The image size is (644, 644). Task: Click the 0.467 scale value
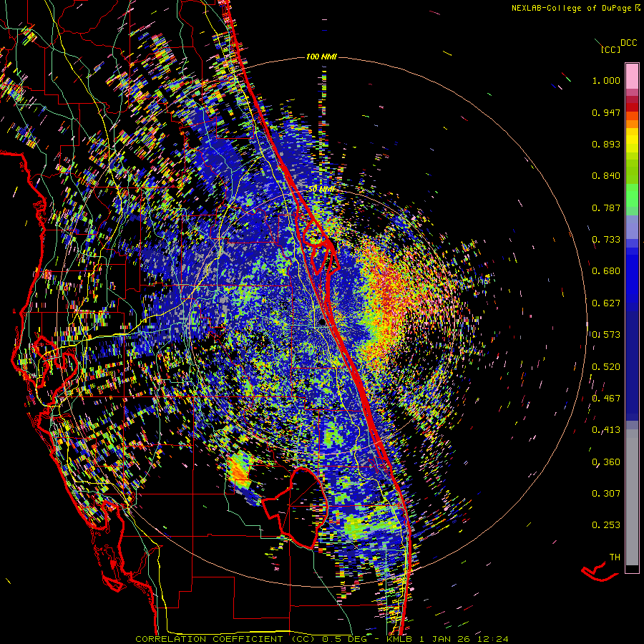tap(606, 399)
